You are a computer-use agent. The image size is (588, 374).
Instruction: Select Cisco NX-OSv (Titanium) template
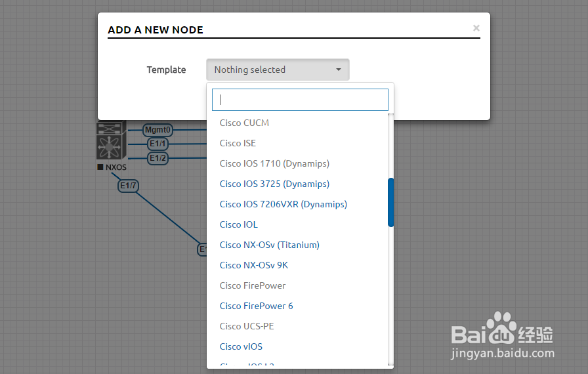(x=269, y=245)
